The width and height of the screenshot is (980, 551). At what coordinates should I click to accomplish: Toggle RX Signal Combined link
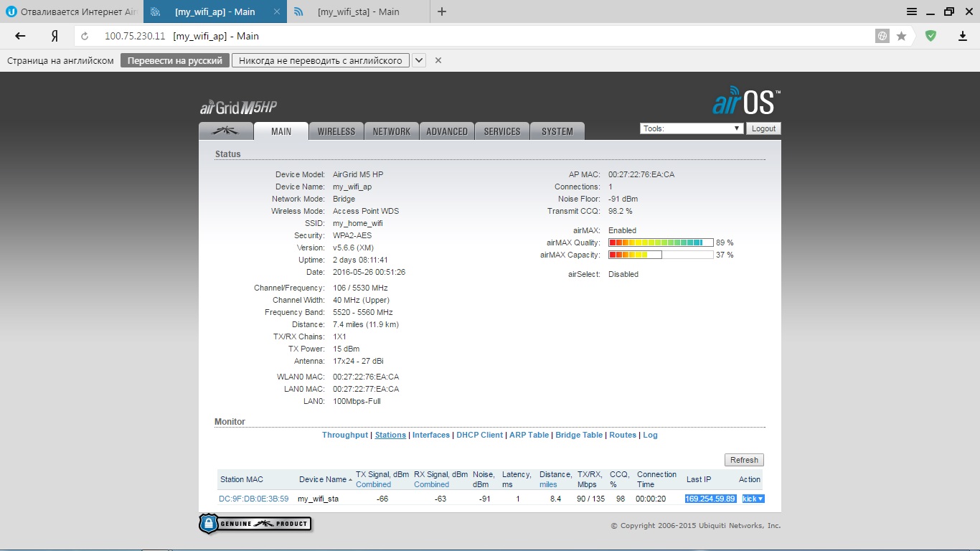(431, 484)
